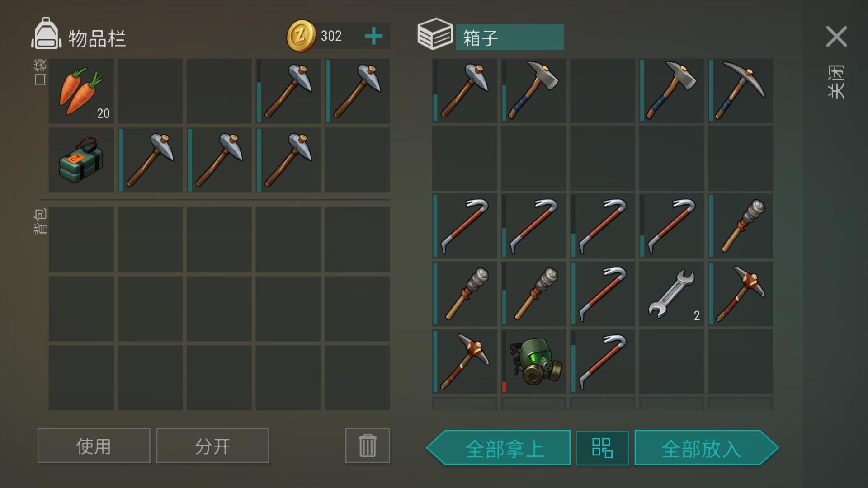The width and height of the screenshot is (868, 488).
Task: Select the wrench stack in chest
Action: (671, 294)
